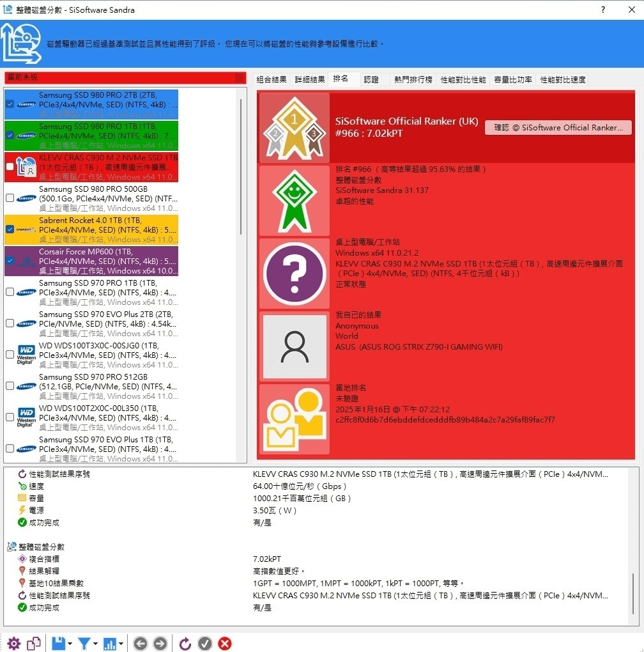
Task: Open the 性能對比性能 tab
Action: (463, 79)
